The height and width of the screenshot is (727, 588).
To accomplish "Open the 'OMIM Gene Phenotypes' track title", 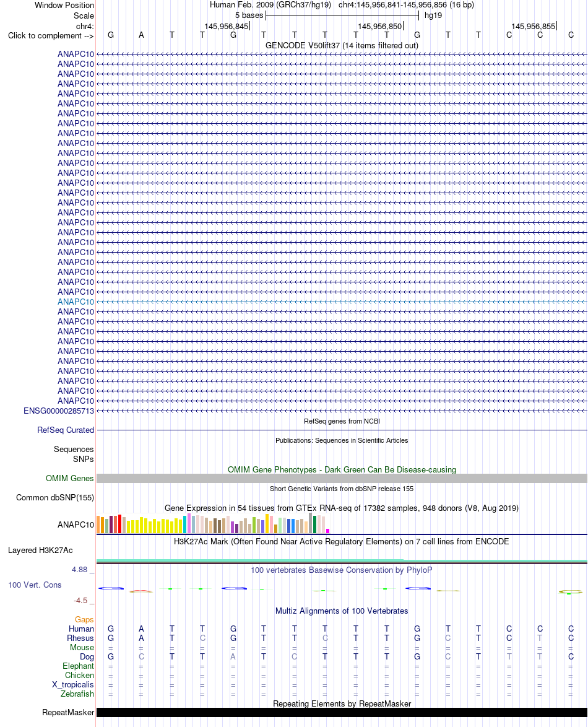I will point(342,469).
